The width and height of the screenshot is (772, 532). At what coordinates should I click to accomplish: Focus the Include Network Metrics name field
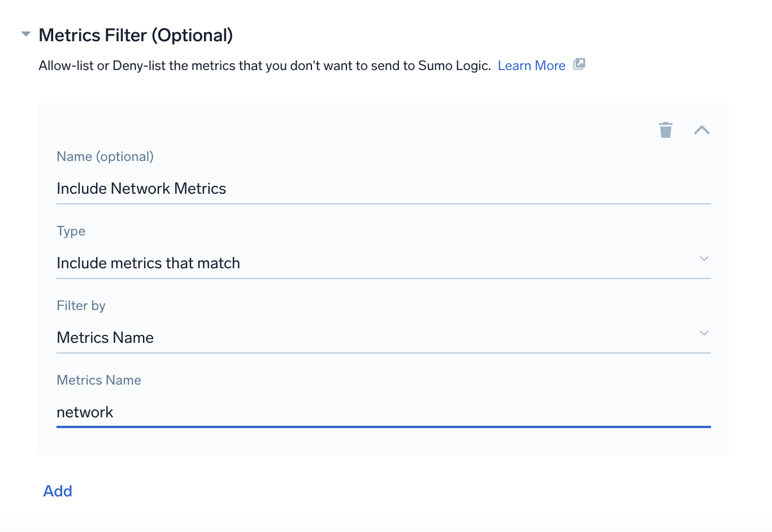(x=339, y=189)
